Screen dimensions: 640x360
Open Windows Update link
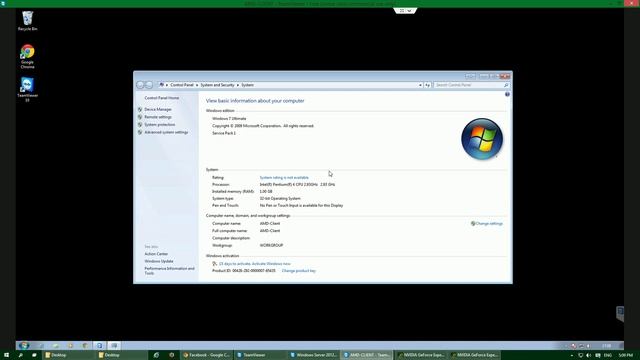point(159,261)
